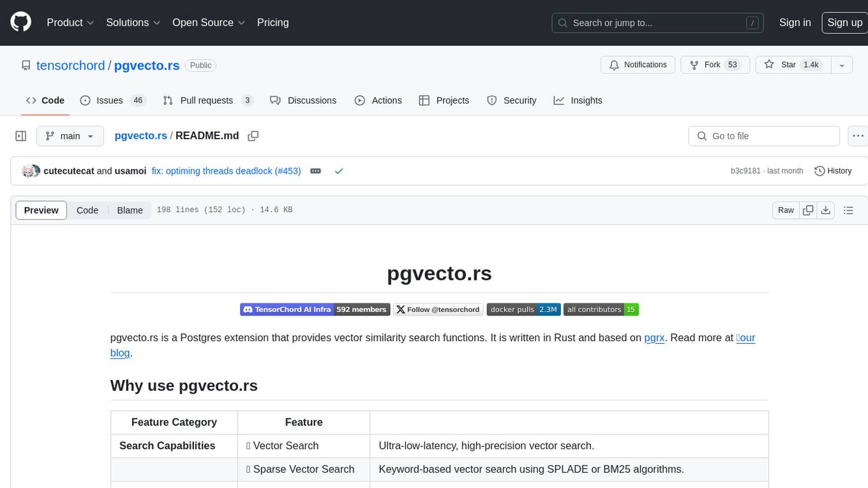Open the tensorchord owner page
Screen dimensions: 868x488
click(70, 65)
